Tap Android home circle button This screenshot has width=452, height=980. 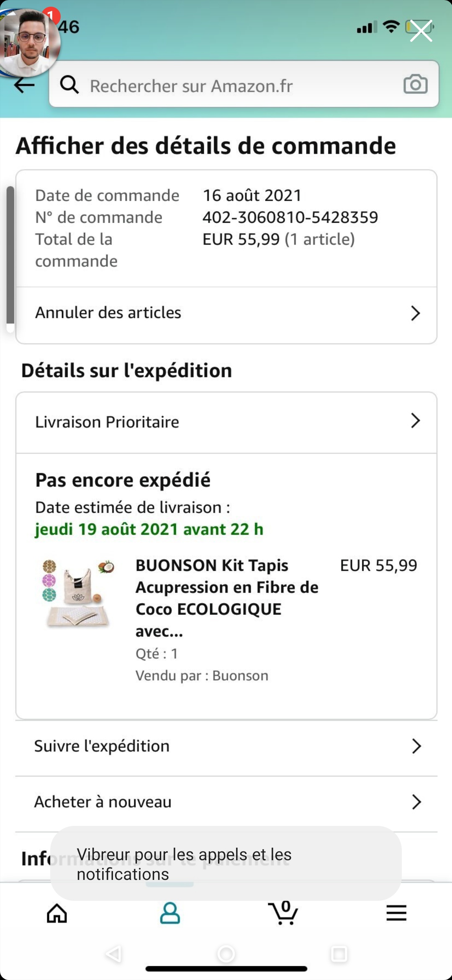[x=226, y=954]
